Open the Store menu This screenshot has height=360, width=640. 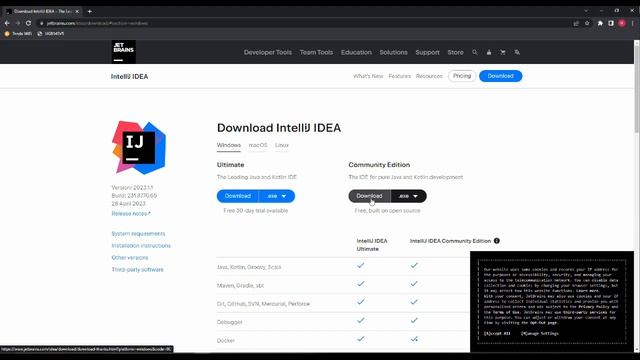pyautogui.click(x=455, y=52)
